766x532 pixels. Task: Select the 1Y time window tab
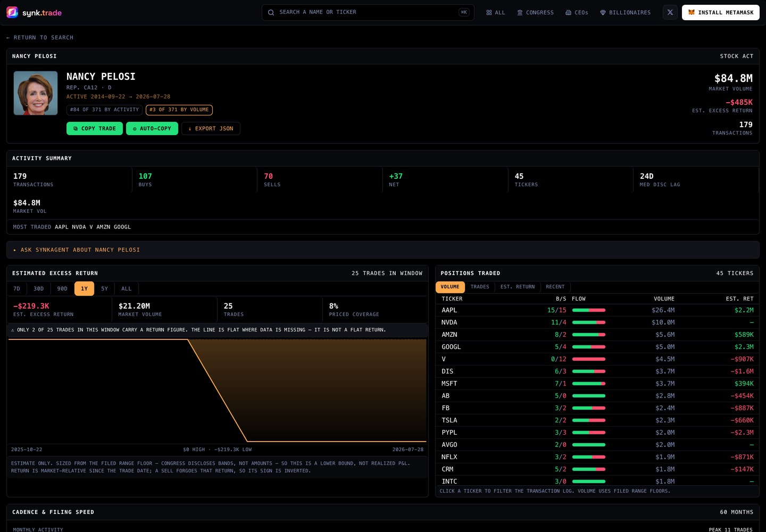click(84, 289)
